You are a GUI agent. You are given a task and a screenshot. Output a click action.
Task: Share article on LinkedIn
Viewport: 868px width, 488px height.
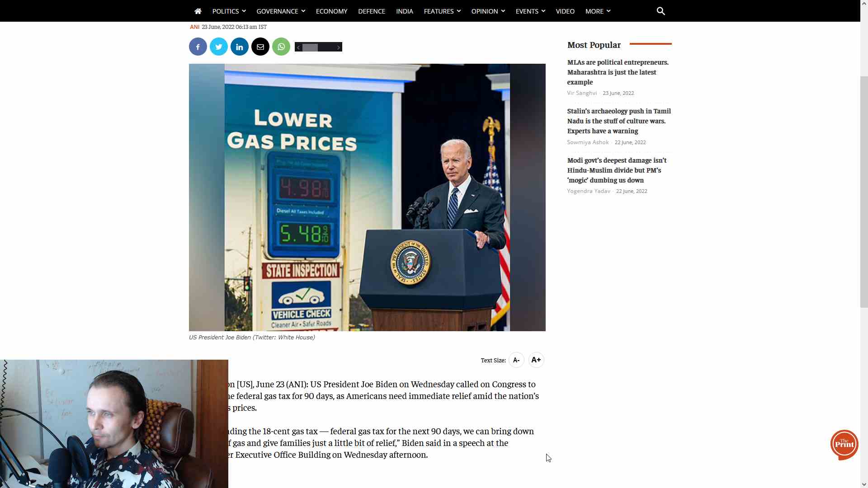[x=240, y=47]
